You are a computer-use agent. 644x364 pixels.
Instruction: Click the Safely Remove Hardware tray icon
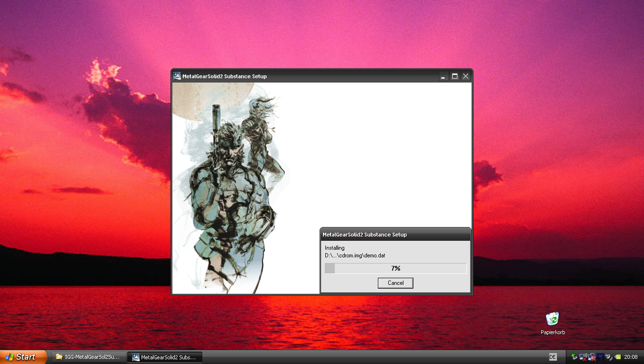click(574, 357)
